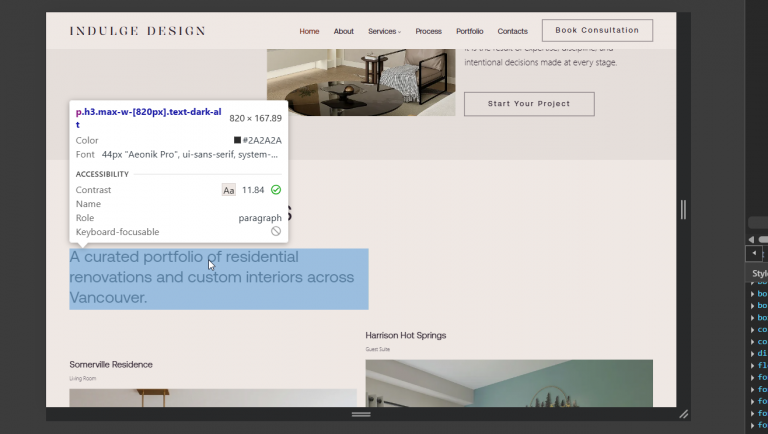This screenshot has height=434, width=768.
Task: Expand the 'fl' computed property row
Action: point(753,365)
